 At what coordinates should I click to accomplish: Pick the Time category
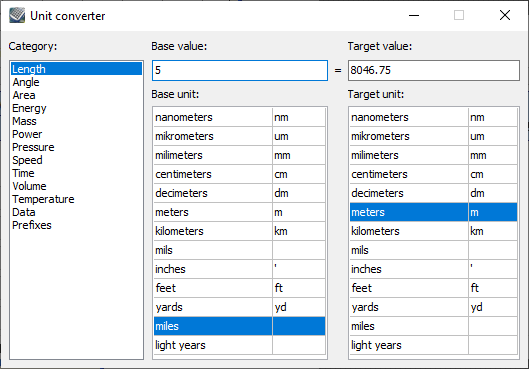pyautogui.click(x=76, y=173)
